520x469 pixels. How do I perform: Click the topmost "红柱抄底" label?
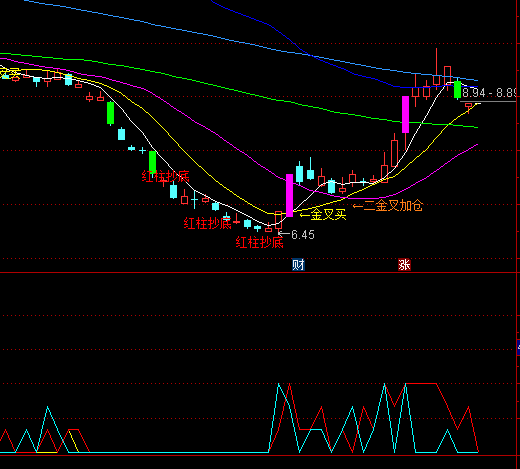click(x=165, y=176)
